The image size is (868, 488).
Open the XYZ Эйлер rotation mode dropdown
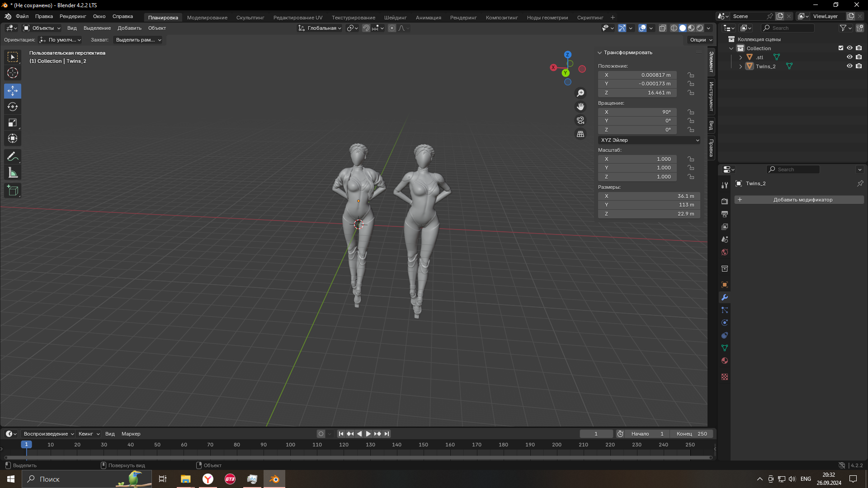(x=649, y=140)
